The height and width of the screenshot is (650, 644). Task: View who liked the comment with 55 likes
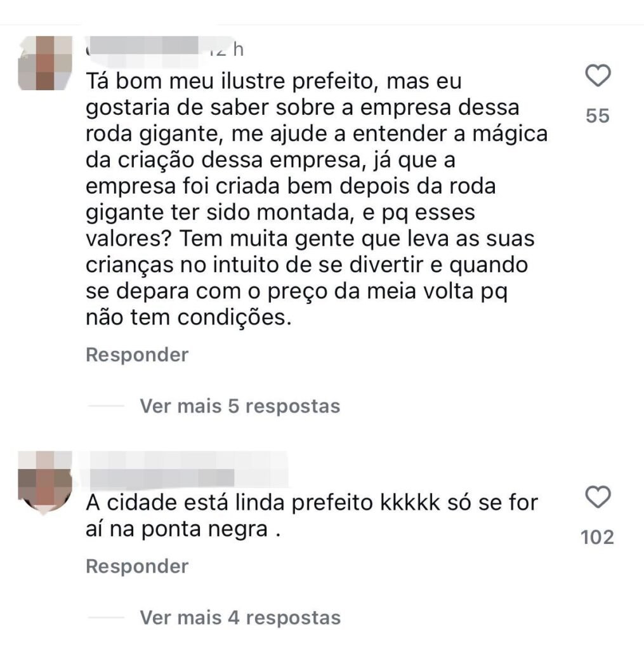[x=597, y=116]
